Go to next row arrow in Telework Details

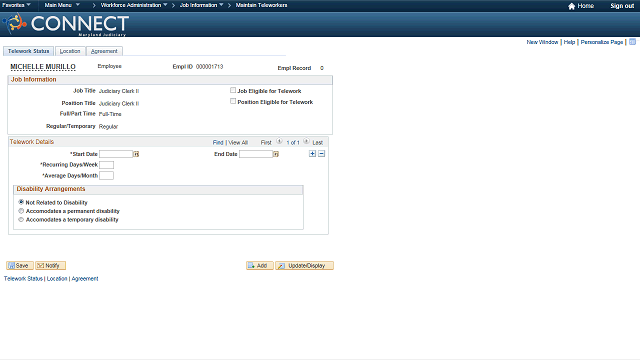click(x=306, y=141)
